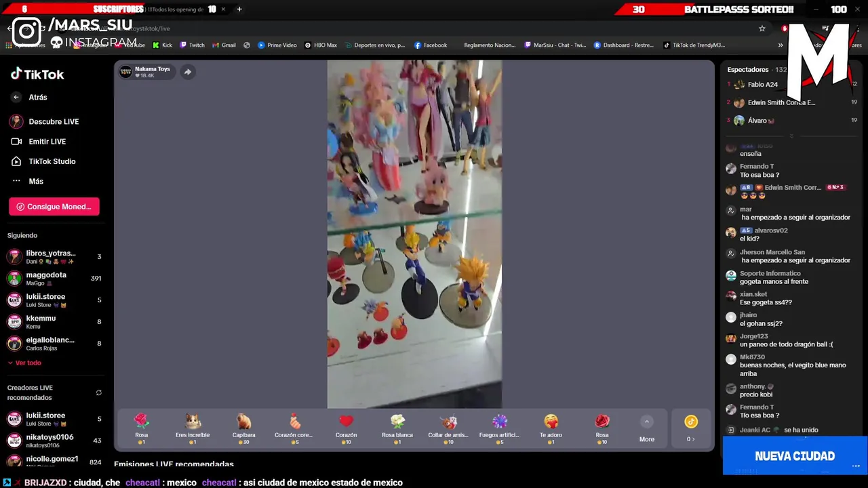This screenshot has height=488, width=868.
Task: Send the Corazón gift costing 10 coins
Action: point(346,429)
